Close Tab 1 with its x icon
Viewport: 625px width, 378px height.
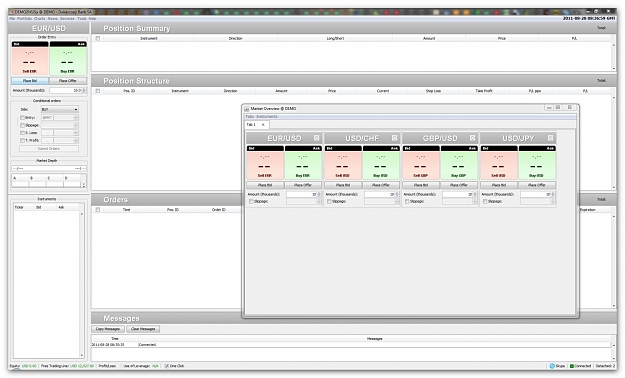tap(263, 125)
